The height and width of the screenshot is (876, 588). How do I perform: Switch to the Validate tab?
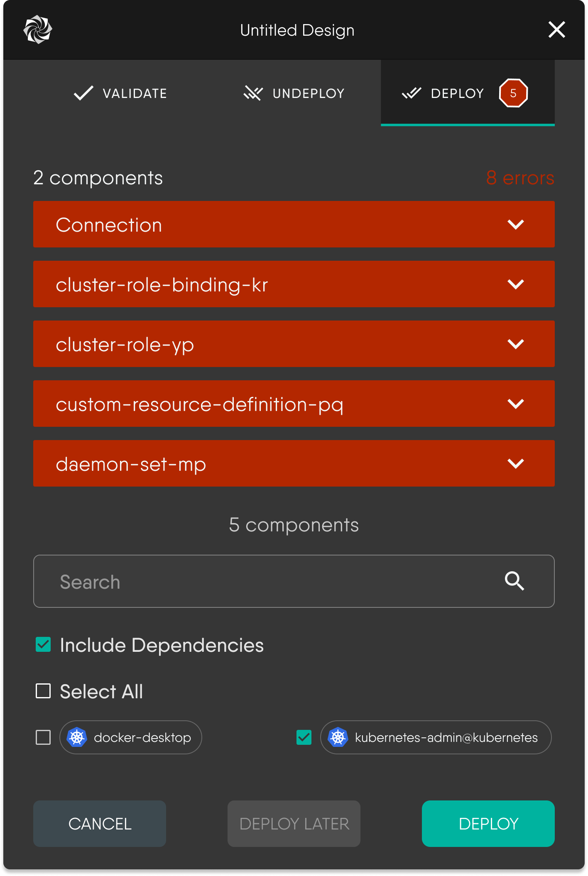pos(120,93)
